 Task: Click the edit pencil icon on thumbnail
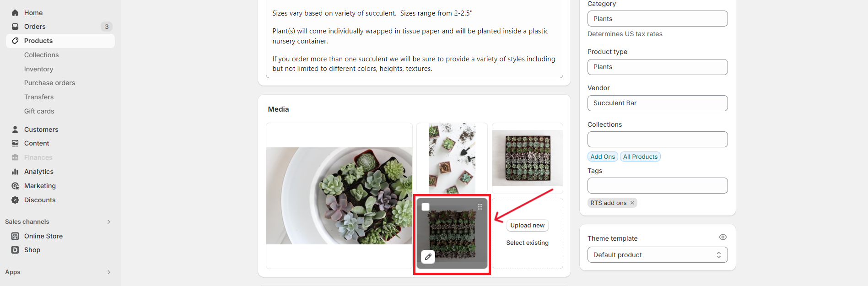(x=428, y=257)
